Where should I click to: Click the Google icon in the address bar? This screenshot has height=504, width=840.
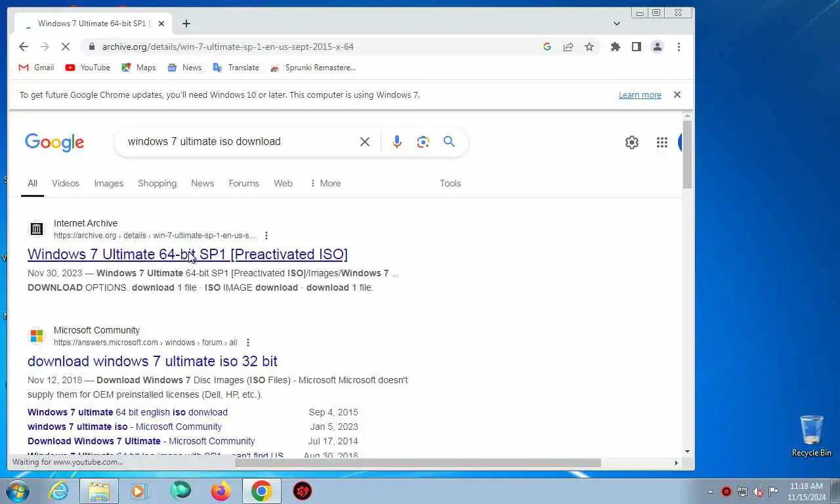[547, 47]
